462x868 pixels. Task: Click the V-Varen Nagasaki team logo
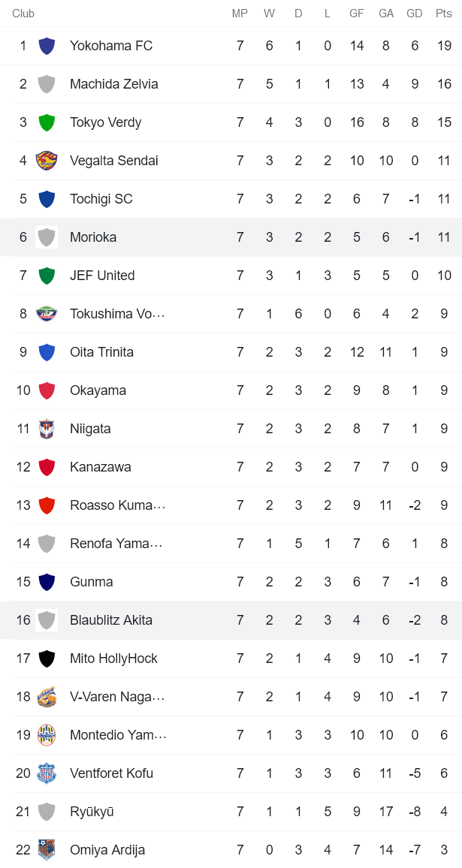[47, 697]
